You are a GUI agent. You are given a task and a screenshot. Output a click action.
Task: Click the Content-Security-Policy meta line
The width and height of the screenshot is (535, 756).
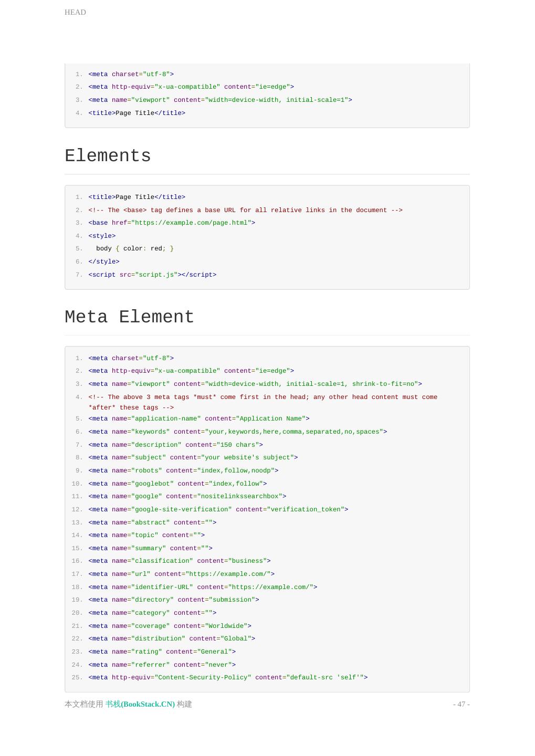pyautogui.click(x=228, y=677)
